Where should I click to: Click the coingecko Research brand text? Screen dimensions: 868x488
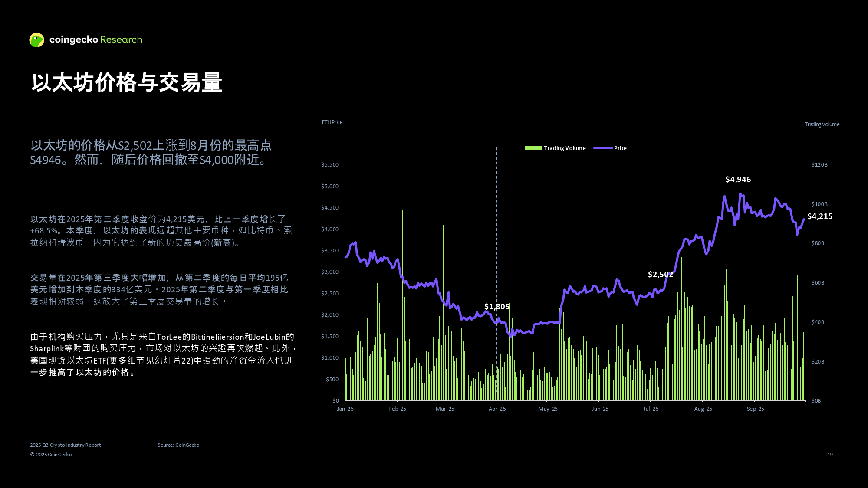tap(96, 39)
